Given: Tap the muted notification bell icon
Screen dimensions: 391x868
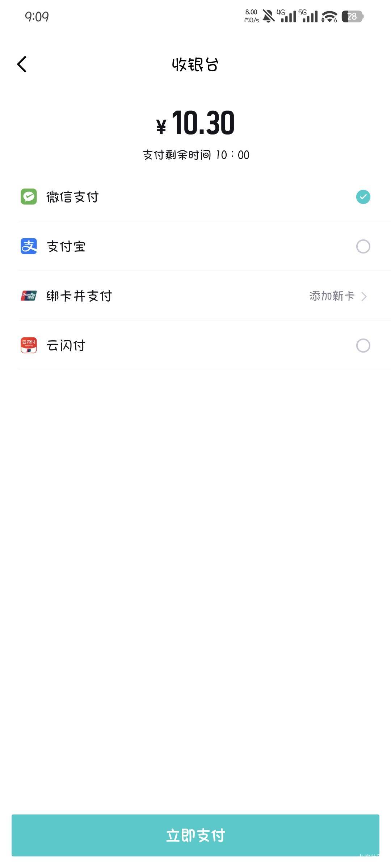Looking at the screenshot, I should pyautogui.click(x=268, y=16).
